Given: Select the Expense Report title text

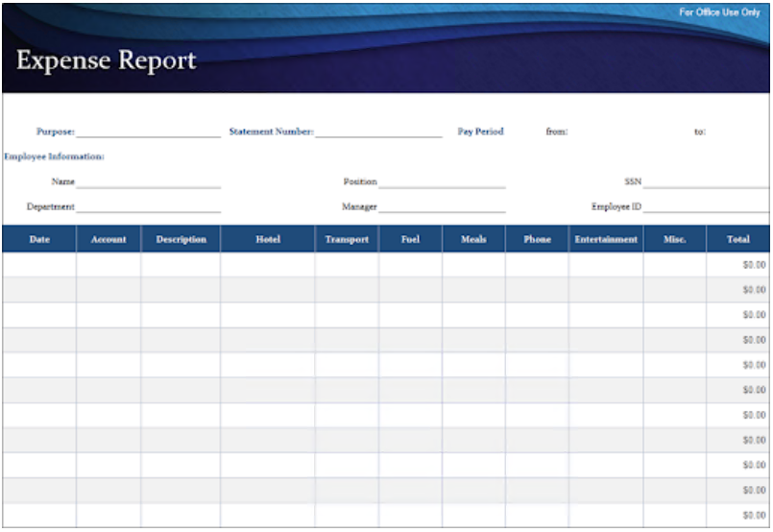Looking at the screenshot, I should (x=107, y=60).
